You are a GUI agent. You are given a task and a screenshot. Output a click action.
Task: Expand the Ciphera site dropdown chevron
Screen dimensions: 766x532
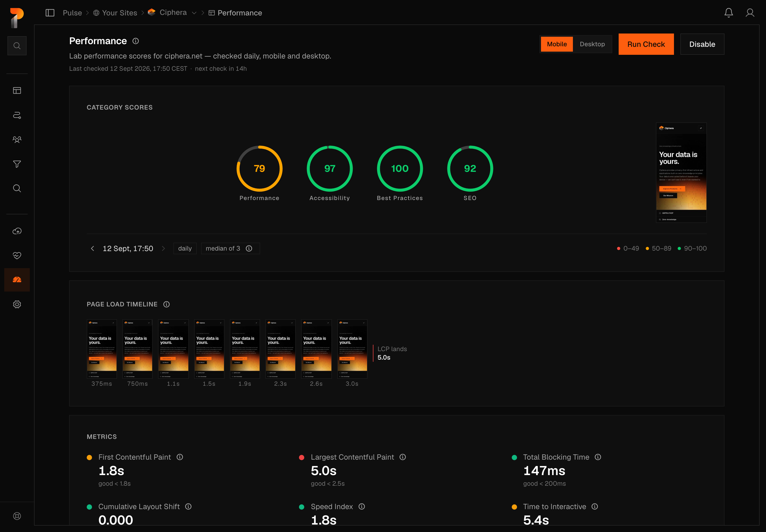194,13
